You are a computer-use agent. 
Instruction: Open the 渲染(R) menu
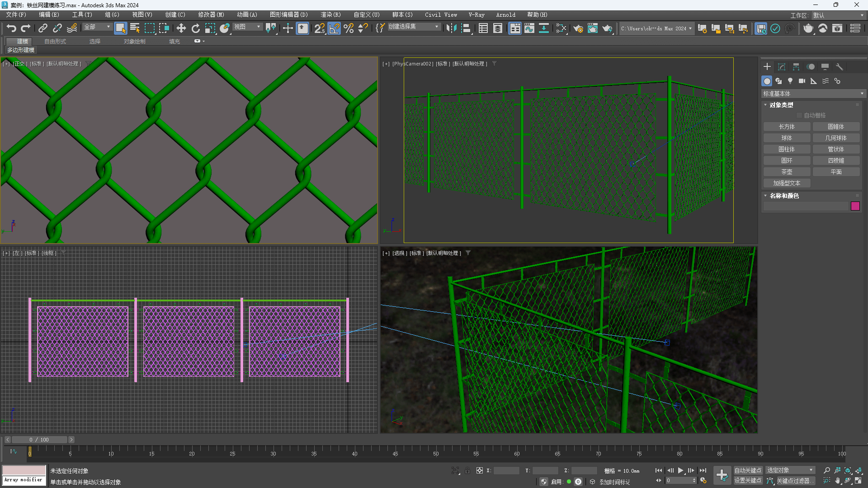pyautogui.click(x=331, y=15)
